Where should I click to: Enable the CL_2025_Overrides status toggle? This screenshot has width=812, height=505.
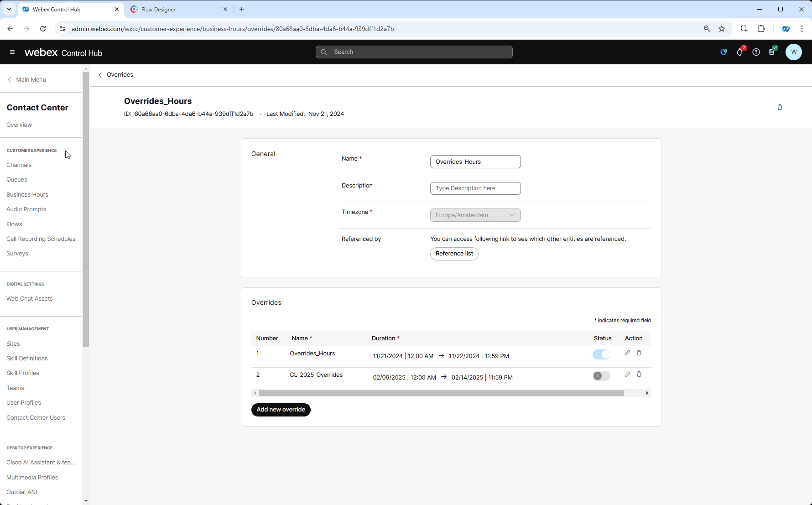601,376
